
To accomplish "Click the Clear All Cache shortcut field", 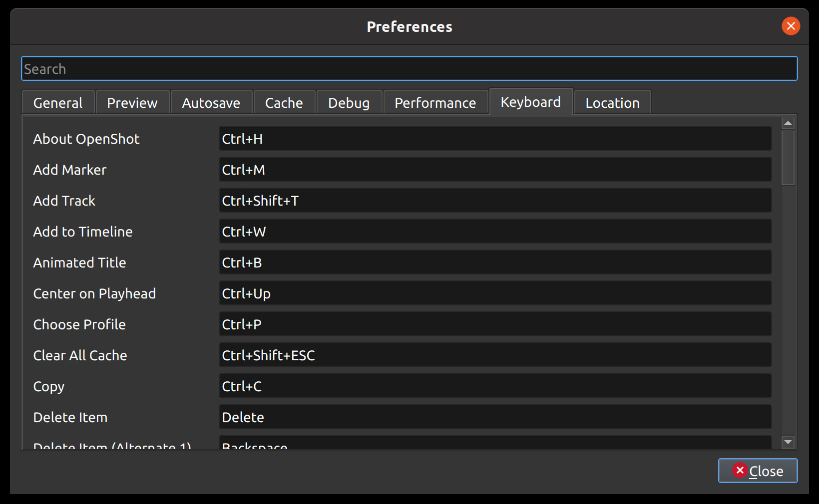I will (495, 355).
